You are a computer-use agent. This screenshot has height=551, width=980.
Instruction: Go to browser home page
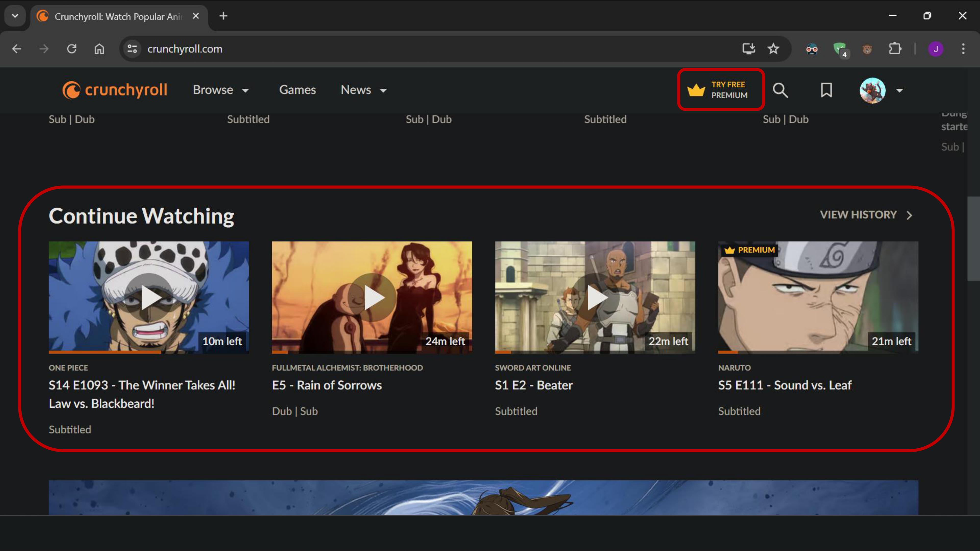coord(99,49)
